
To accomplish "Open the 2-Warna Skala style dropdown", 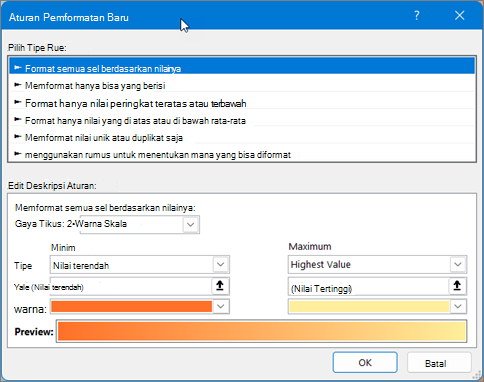I will click(191, 224).
